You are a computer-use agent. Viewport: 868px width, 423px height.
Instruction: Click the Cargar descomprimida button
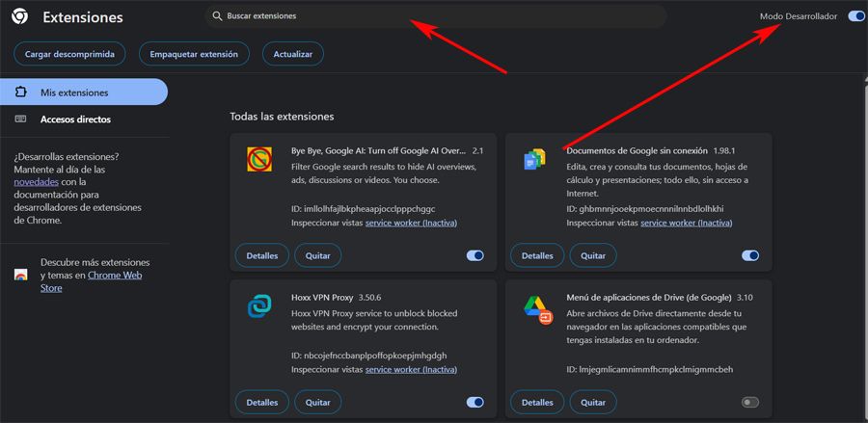69,54
